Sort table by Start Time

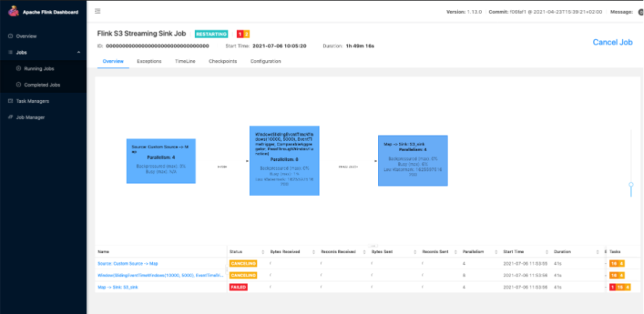546,252
